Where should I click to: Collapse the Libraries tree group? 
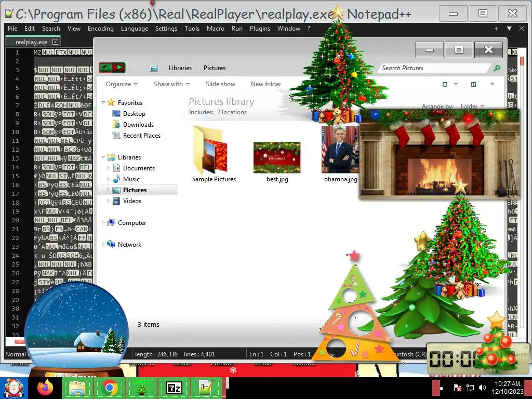pyautogui.click(x=103, y=157)
